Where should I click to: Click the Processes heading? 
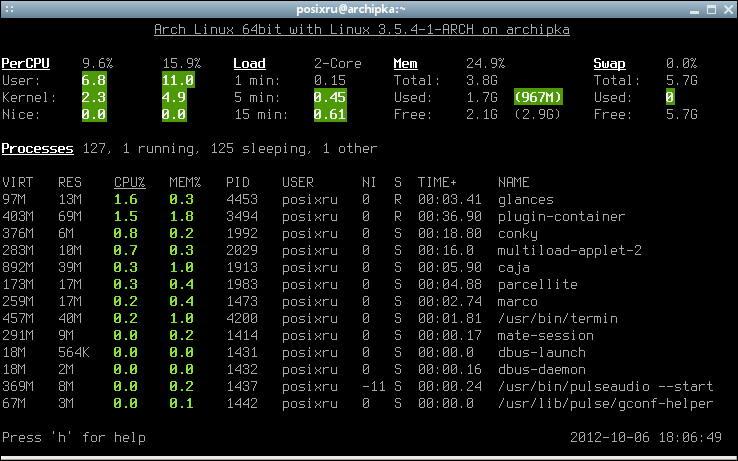click(37, 148)
